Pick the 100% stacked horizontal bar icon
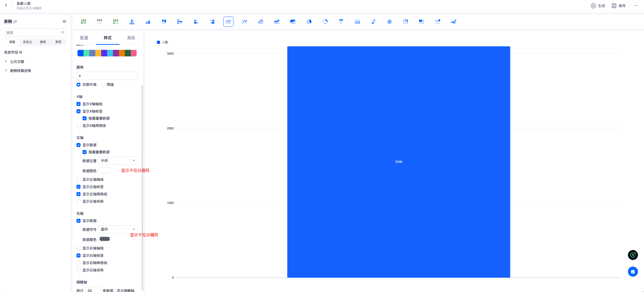Screen dimensions: 644x292 (x=212, y=22)
